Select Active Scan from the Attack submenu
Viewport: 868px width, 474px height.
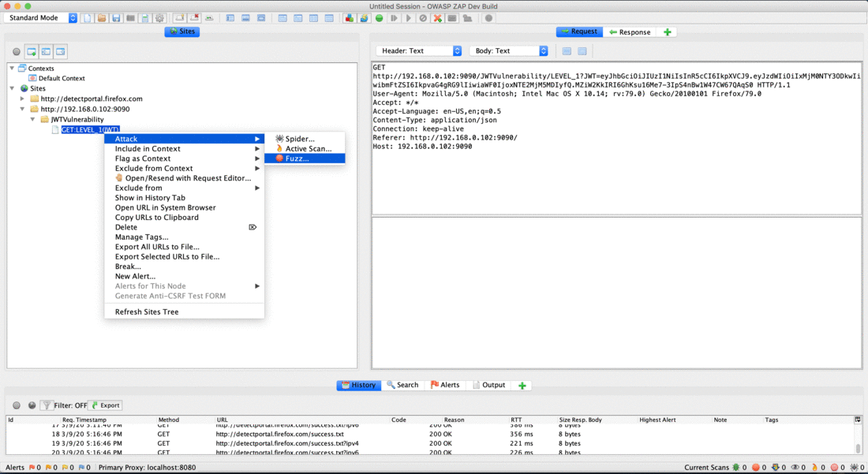[x=304, y=147]
